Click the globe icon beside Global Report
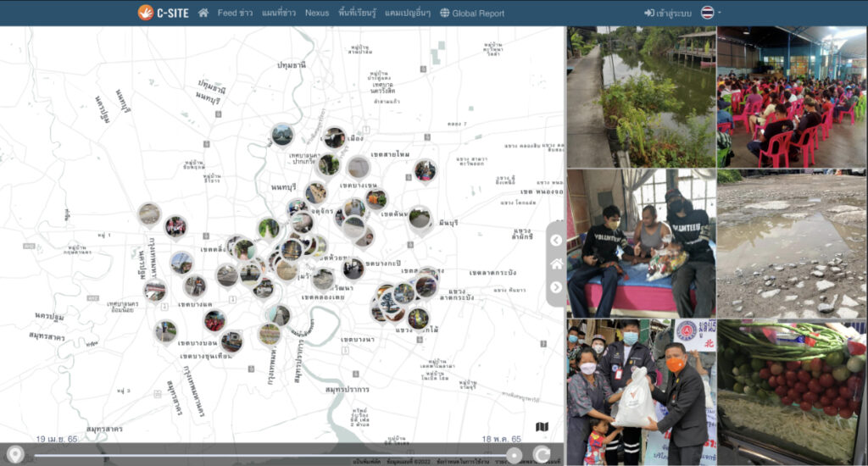This screenshot has height=466, width=868. pos(444,13)
